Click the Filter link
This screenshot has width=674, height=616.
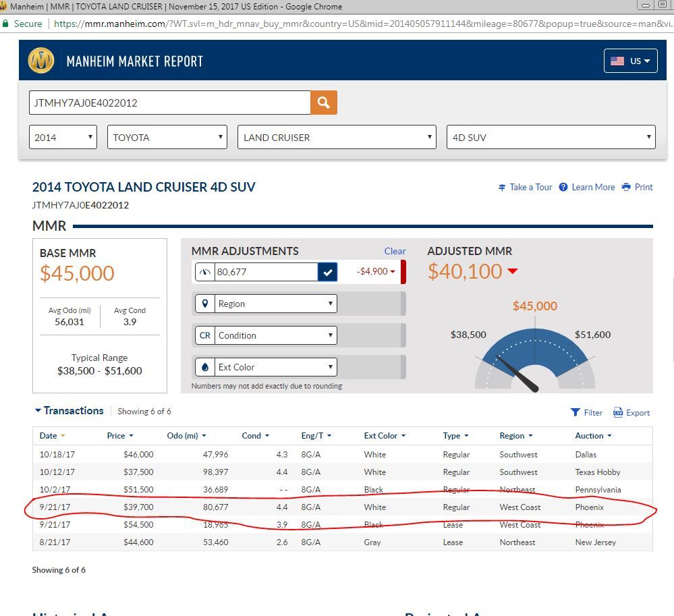(593, 413)
